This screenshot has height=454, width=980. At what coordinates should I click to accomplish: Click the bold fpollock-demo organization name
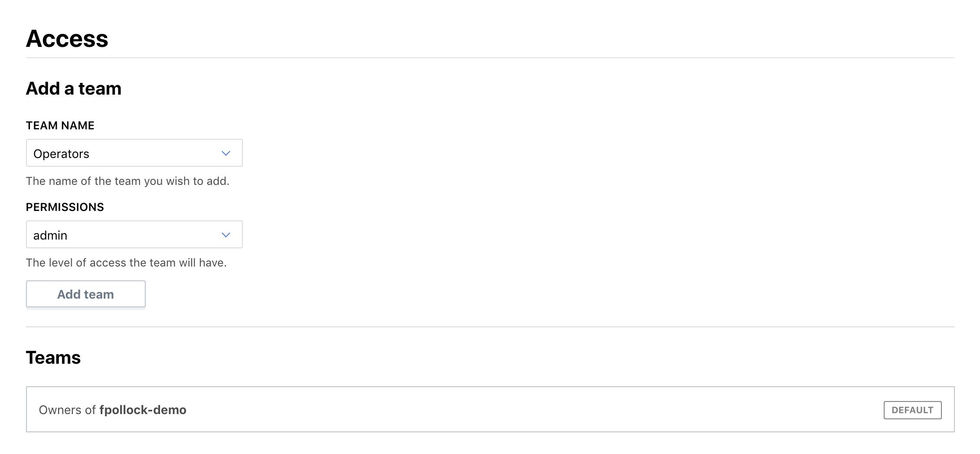[143, 410]
